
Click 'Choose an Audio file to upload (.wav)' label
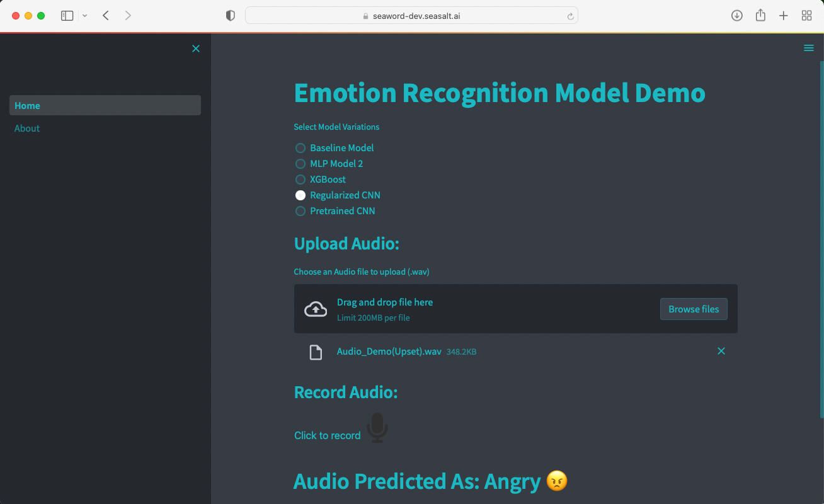[x=362, y=272]
